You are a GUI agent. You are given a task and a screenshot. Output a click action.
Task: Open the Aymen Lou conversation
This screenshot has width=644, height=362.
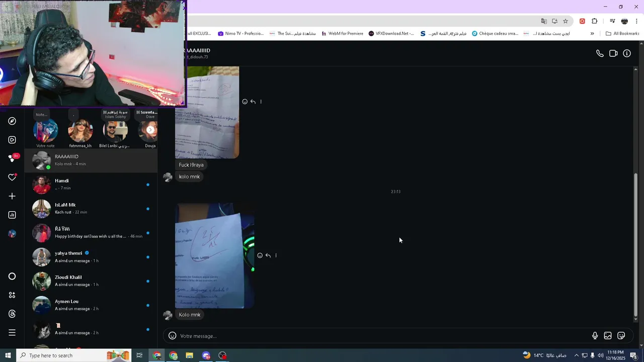[x=91, y=305]
